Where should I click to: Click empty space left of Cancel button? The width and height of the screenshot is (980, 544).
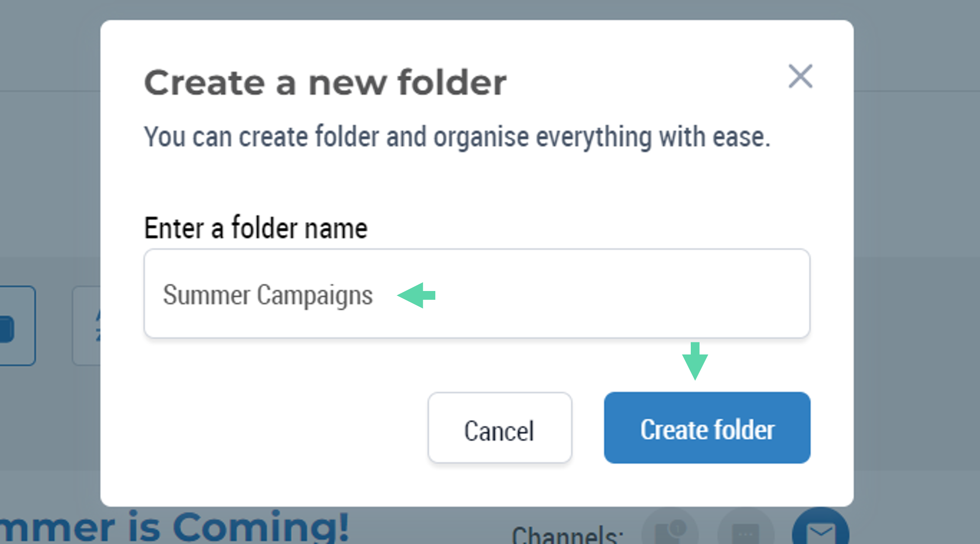pyautogui.click(x=284, y=428)
